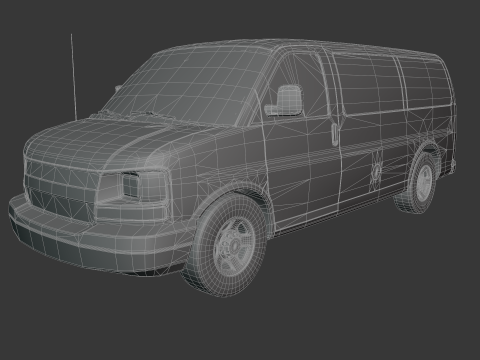This screenshot has width=480, height=360.
Task: Click the side door handle
Action: (x=334, y=134)
